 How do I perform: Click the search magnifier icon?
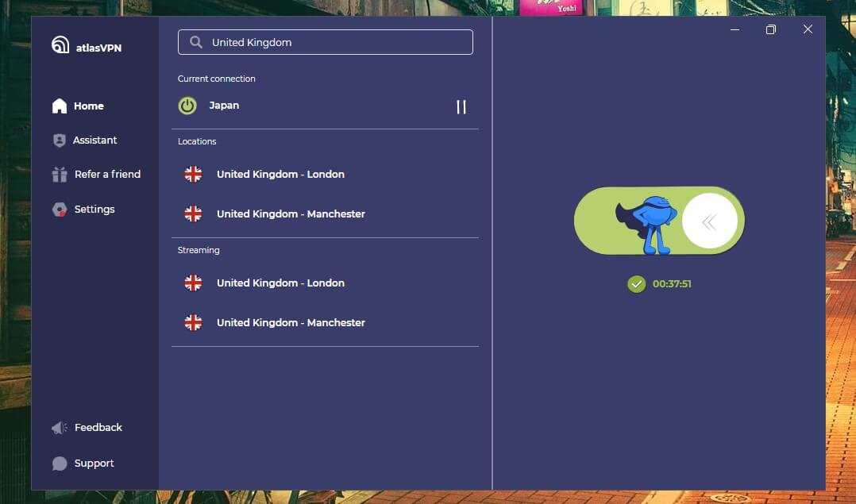tap(196, 42)
